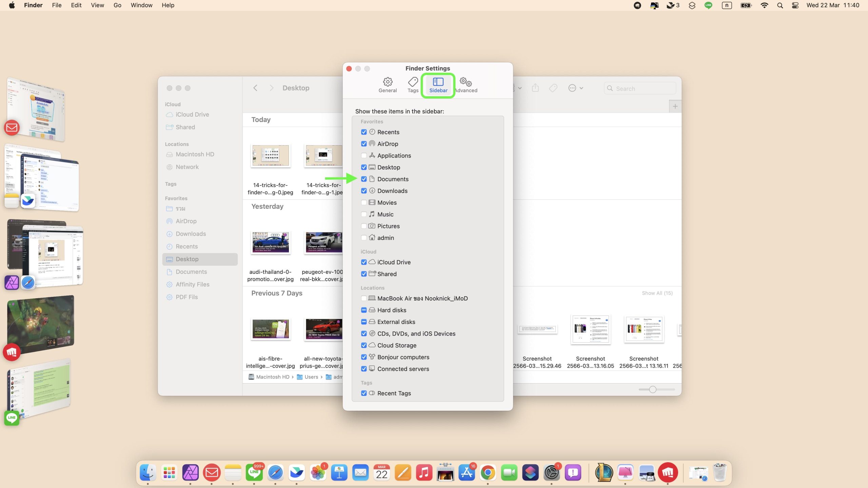Viewport: 868px width, 488px height.
Task: Toggle the Hard disks checkbox
Action: [364, 310]
